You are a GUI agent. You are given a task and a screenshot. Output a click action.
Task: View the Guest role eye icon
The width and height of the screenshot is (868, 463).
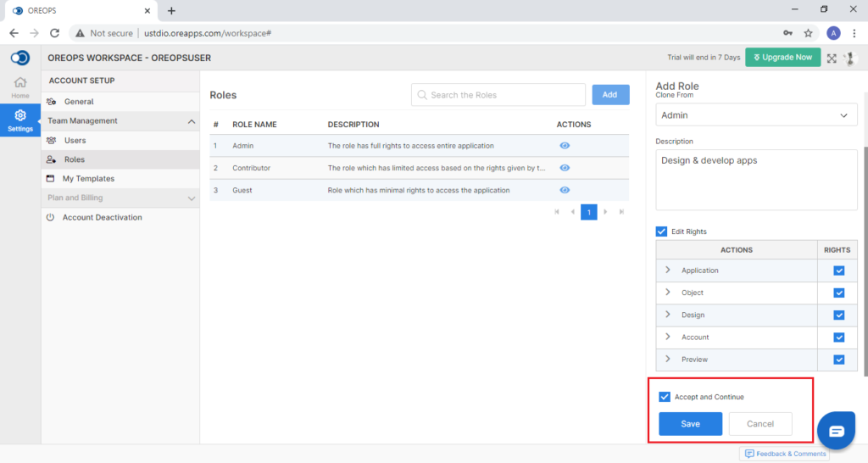(564, 190)
